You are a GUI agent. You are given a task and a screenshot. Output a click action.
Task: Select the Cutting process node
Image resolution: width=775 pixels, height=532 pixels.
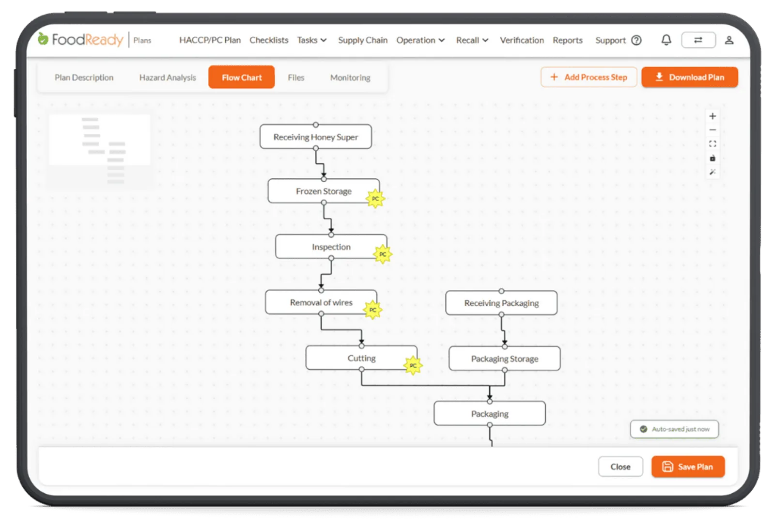tap(361, 358)
